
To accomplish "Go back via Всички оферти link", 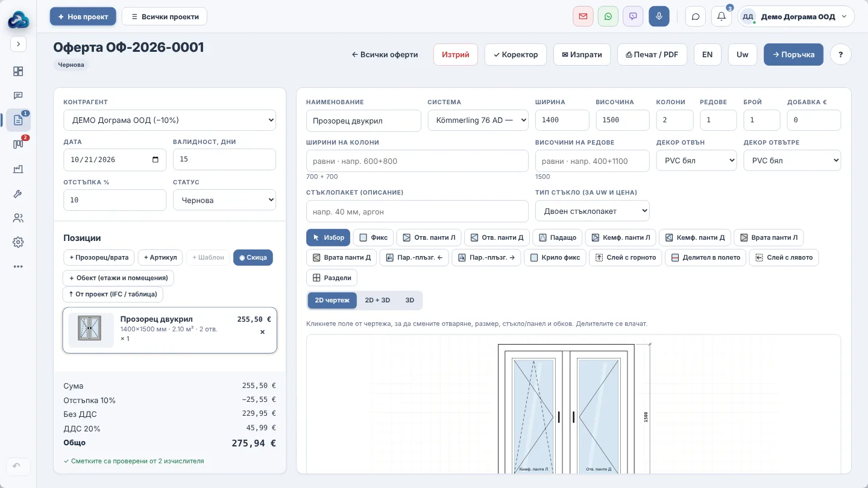I will [385, 54].
